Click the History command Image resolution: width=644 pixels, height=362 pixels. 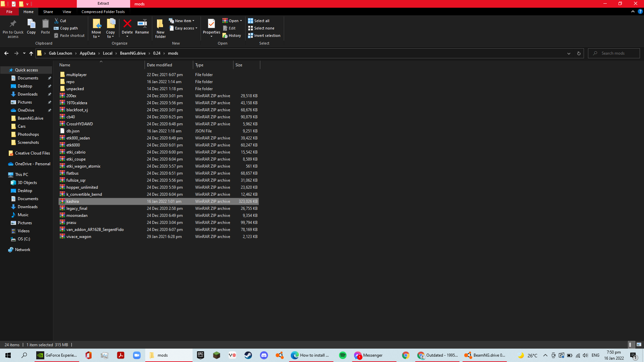pyautogui.click(x=232, y=36)
